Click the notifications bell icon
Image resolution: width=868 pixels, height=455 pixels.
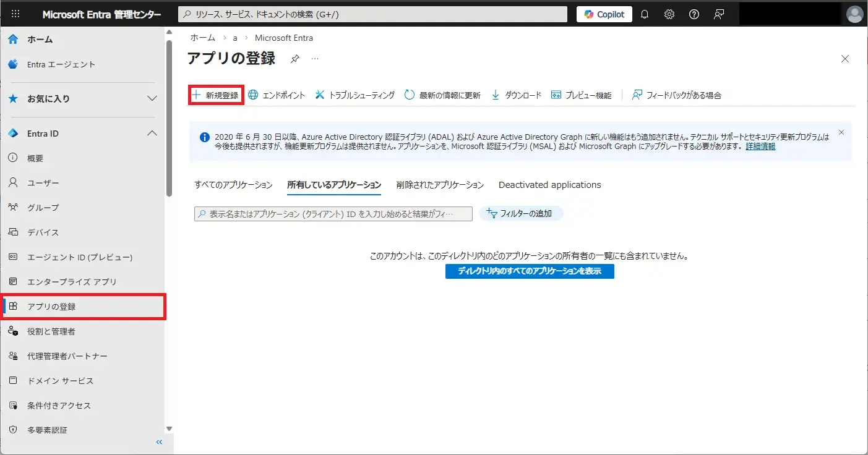(x=645, y=14)
